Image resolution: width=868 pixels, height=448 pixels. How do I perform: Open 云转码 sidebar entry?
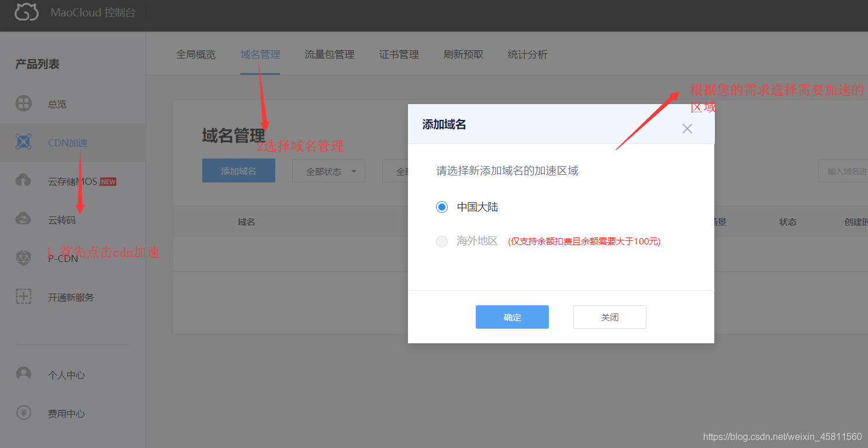[x=73, y=220]
